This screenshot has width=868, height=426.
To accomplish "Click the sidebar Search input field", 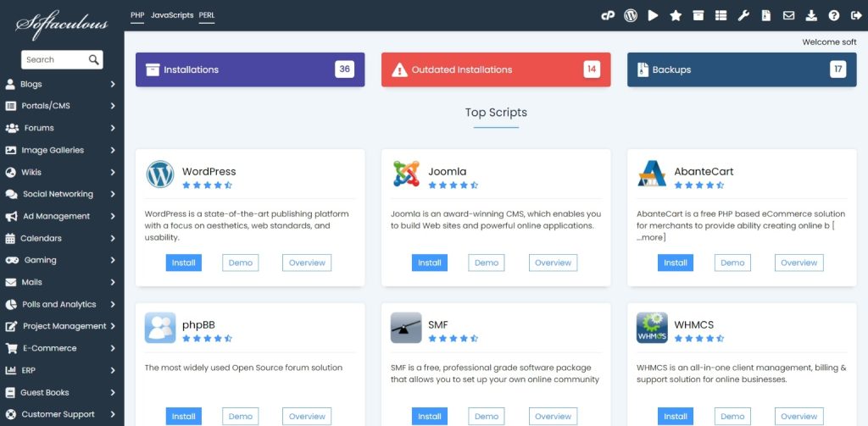I will [53, 59].
